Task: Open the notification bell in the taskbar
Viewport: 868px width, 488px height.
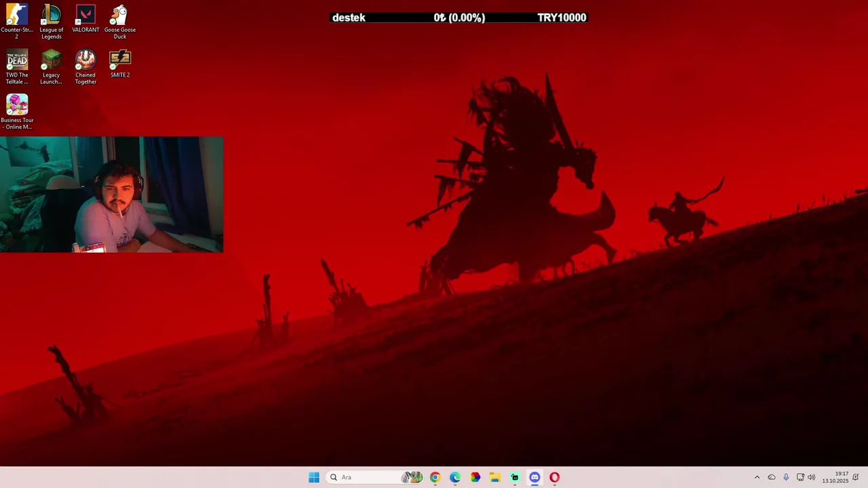Action: tap(856, 477)
